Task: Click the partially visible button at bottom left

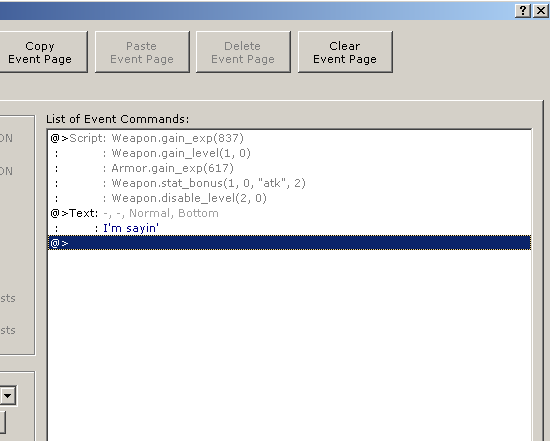Action: click(x=2, y=422)
